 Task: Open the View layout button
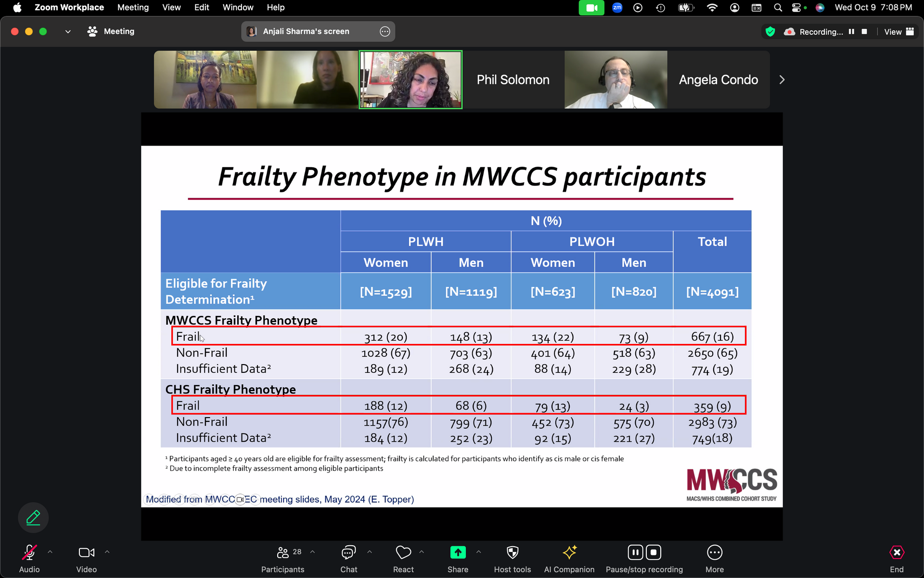898,32
